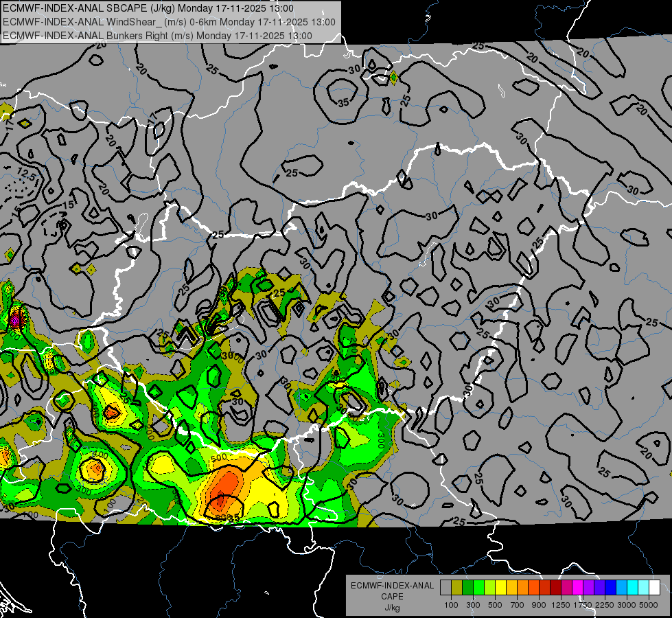
Task: Click the 100 legend value label
Action: (451, 605)
